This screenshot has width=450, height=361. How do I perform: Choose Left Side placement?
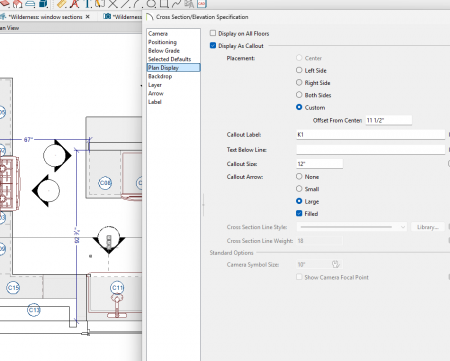pyautogui.click(x=299, y=70)
